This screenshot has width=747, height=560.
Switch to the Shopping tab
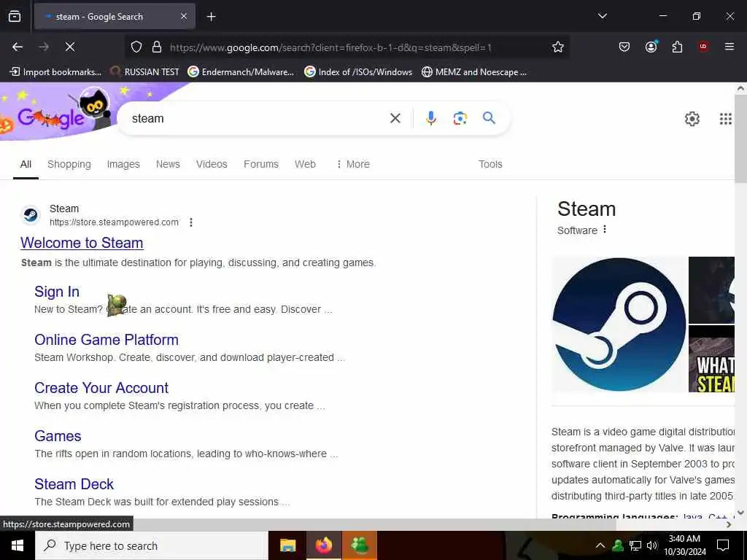pos(69,164)
